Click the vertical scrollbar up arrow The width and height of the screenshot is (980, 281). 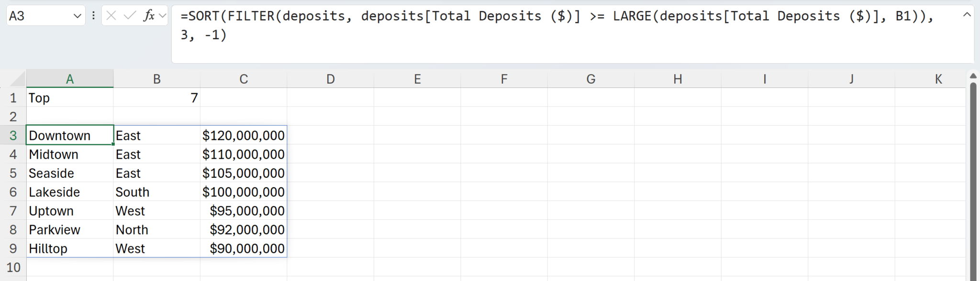(x=973, y=76)
